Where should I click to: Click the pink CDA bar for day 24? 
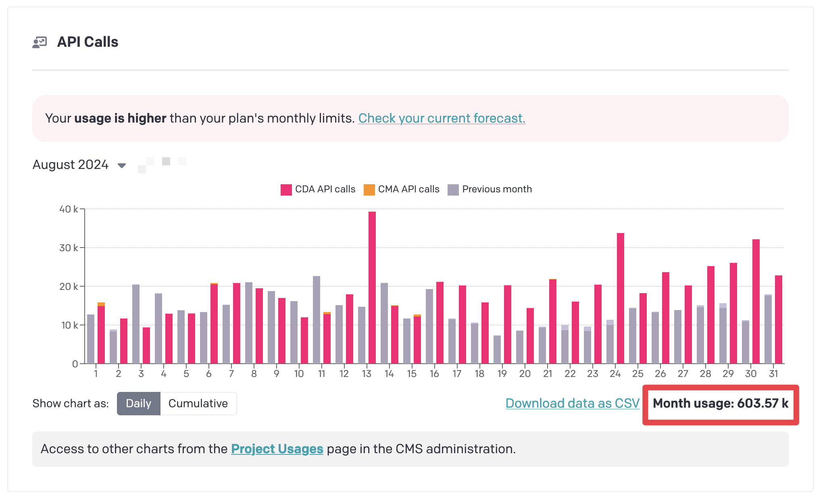(621, 298)
